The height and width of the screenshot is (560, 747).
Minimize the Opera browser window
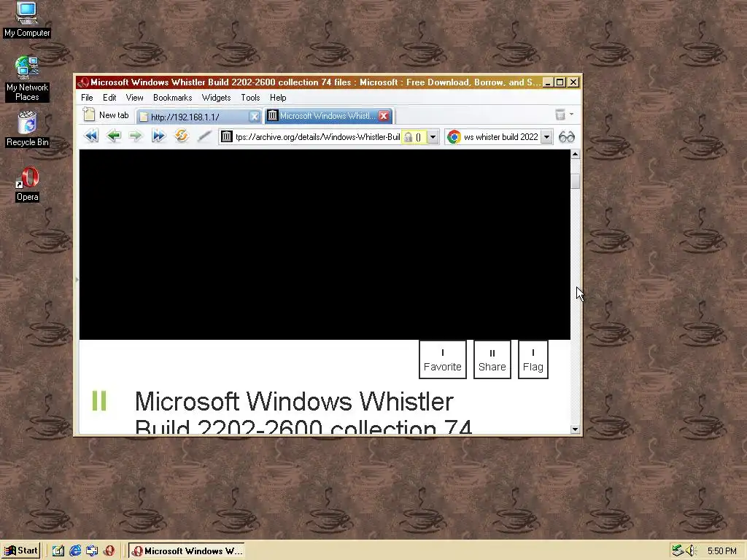point(548,82)
